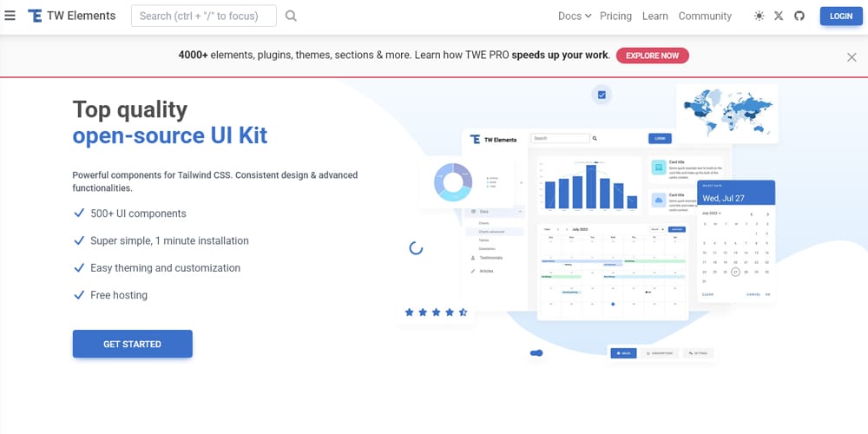The width and height of the screenshot is (868, 434).
Task: Click "Free hosting" text
Action: (119, 295)
